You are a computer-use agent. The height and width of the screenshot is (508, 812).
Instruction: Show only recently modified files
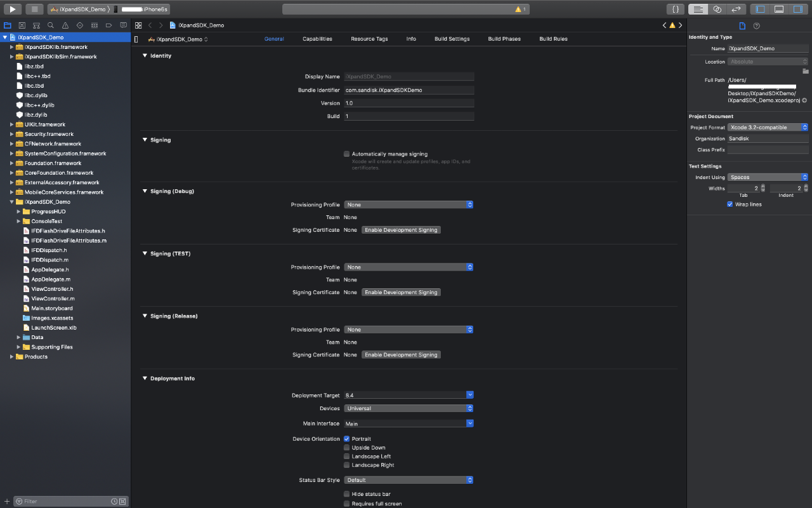pos(114,501)
